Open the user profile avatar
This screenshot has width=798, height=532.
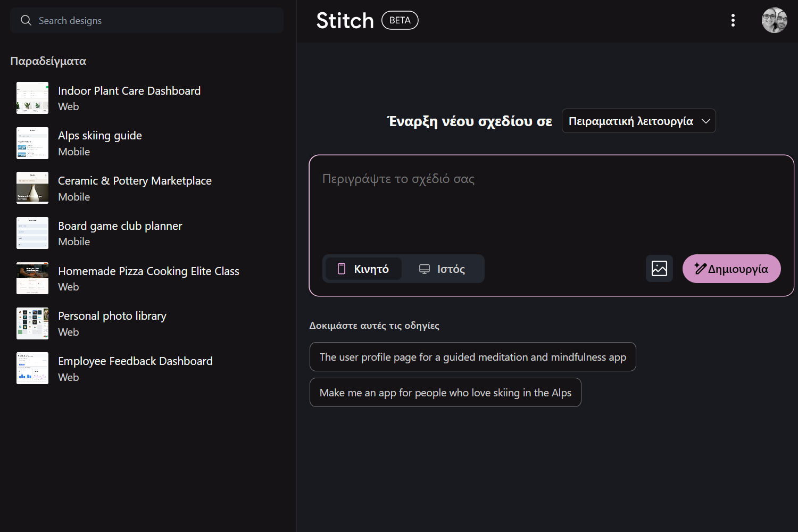(x=775, y=20)
